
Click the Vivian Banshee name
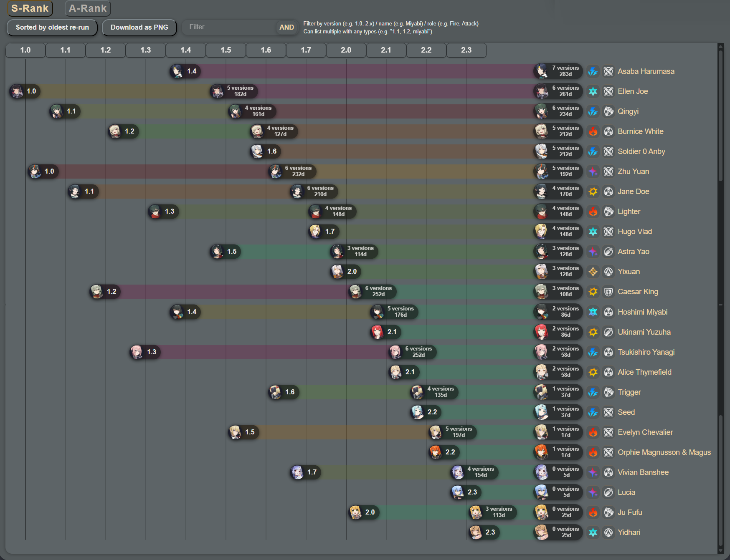click(643, 472)
